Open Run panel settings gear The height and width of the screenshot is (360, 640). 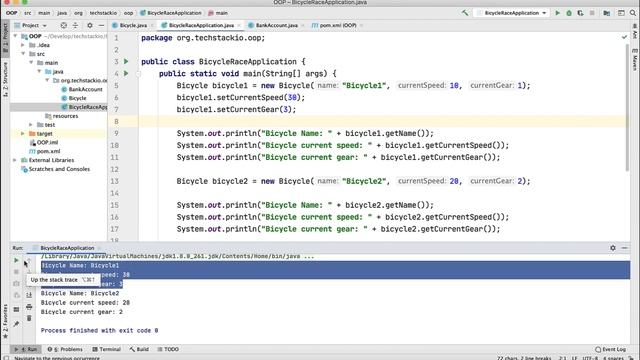click(x=613, y=248)
